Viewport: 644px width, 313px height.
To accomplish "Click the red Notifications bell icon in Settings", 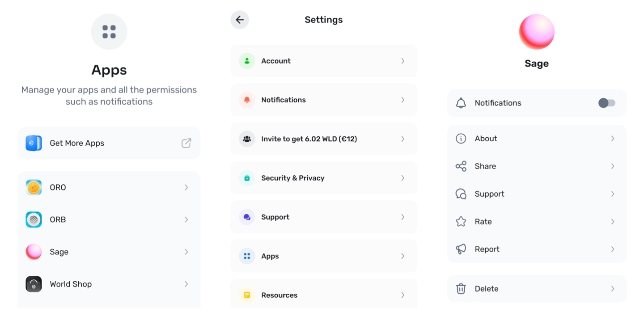I will point(247,100).
